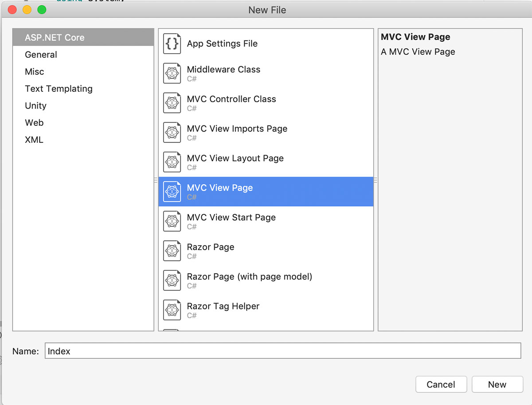Click the App Settings File braces icon
The image size is (532, 405).
point(172,44)
